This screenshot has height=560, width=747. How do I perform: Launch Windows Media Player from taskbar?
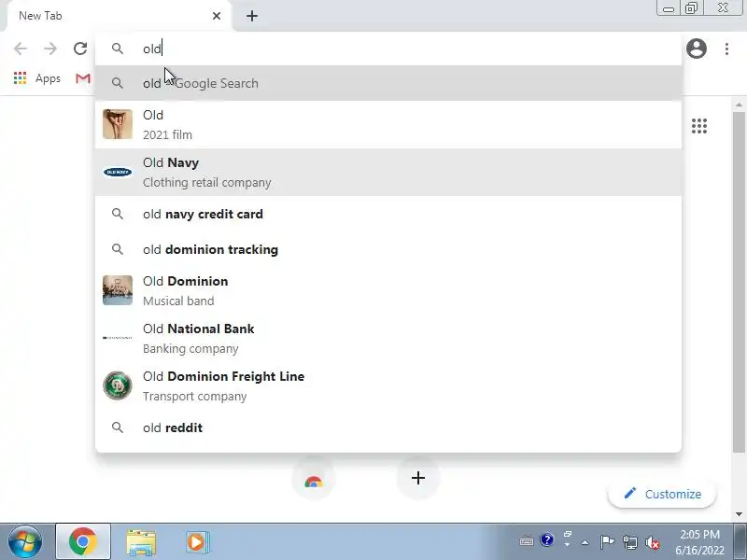197,542
